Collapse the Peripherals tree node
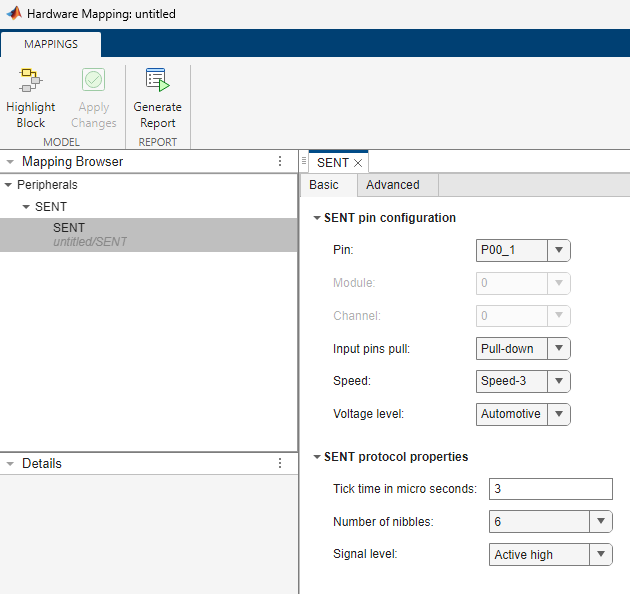630x594 pixels. tap(9, 185)
